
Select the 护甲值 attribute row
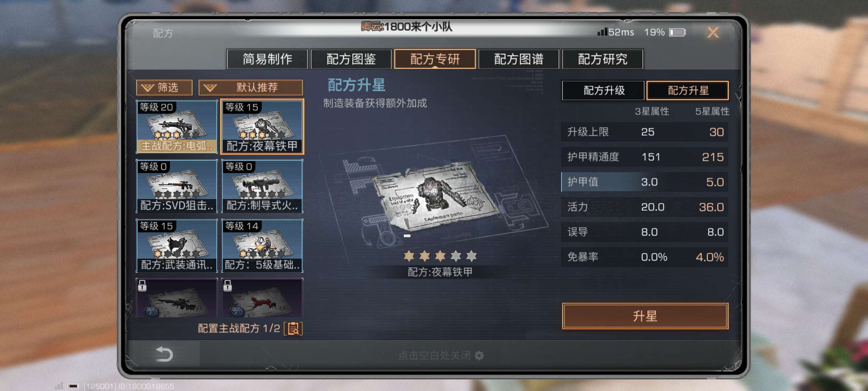coord(644,182)
